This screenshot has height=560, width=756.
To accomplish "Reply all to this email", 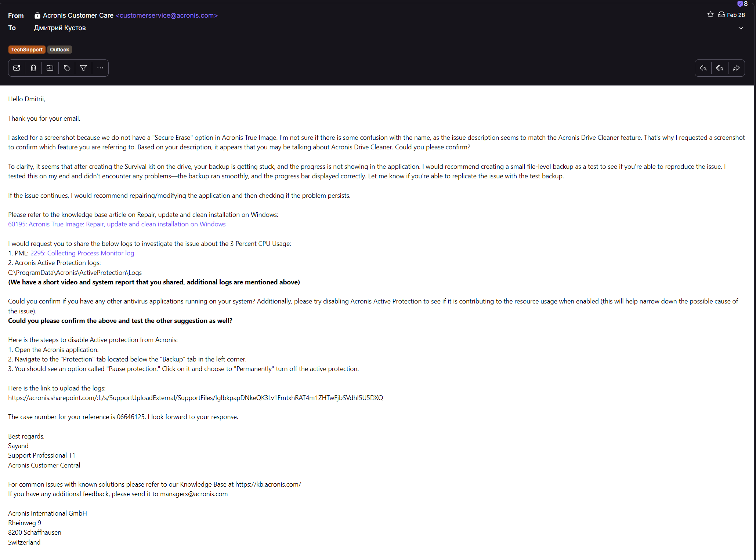I will point(720,68).
